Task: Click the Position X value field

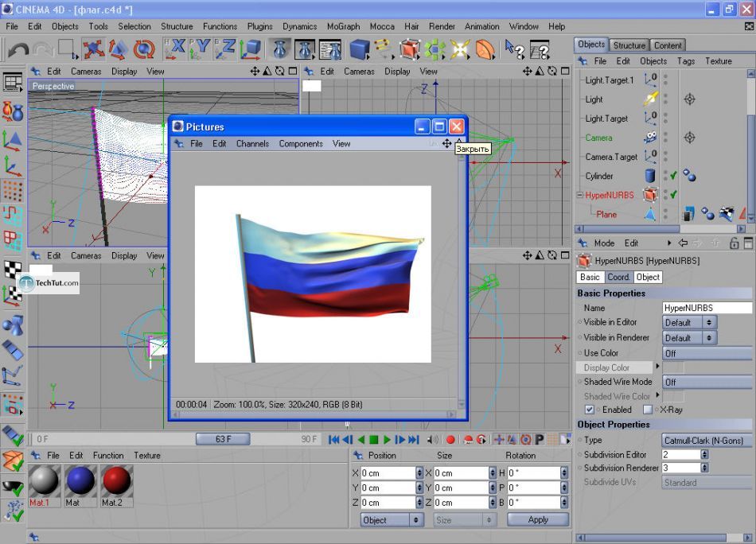Action: point(388,473)
